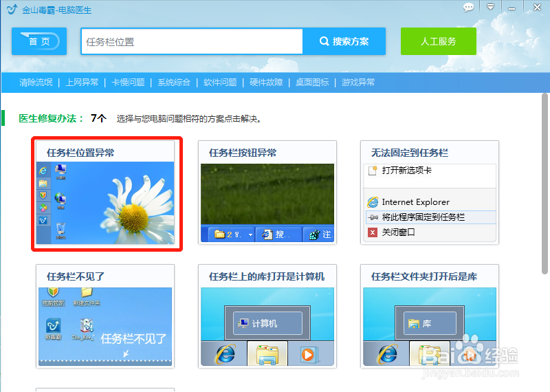The image size is (550, 392).
Task: Focus the 任务栏位置 search input field
Action: 192,42
